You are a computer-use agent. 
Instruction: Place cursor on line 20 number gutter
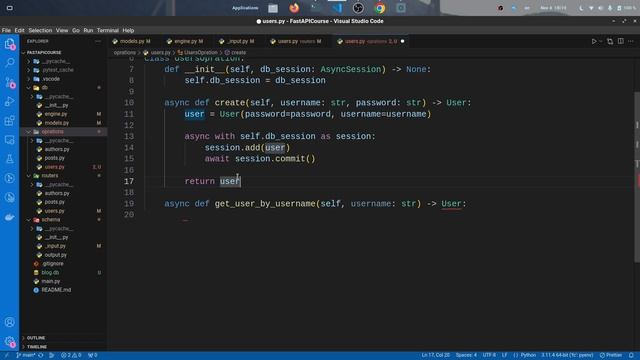point(129,215)
